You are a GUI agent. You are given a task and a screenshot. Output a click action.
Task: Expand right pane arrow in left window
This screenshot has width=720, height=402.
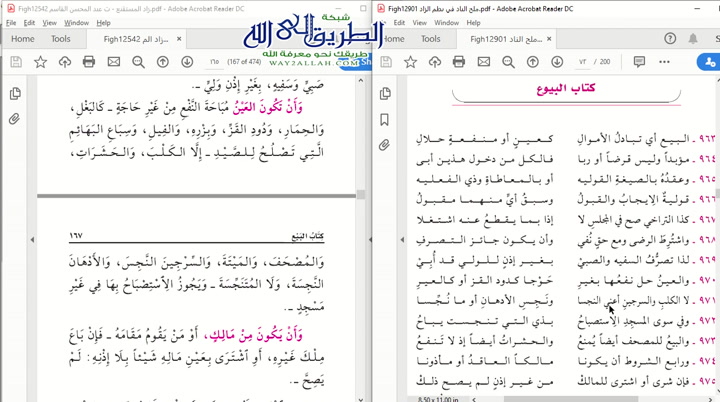(370, 239)
